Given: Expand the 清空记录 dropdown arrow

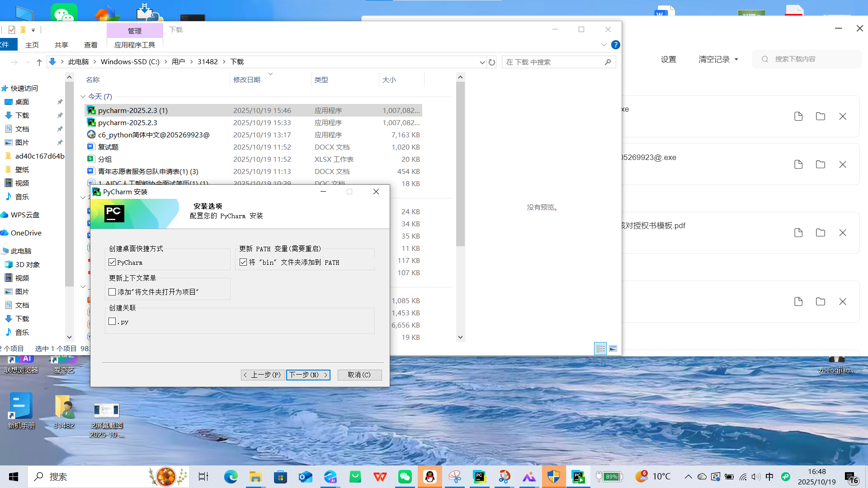Looking at the screenshot, I should click(x=736, y=59).
